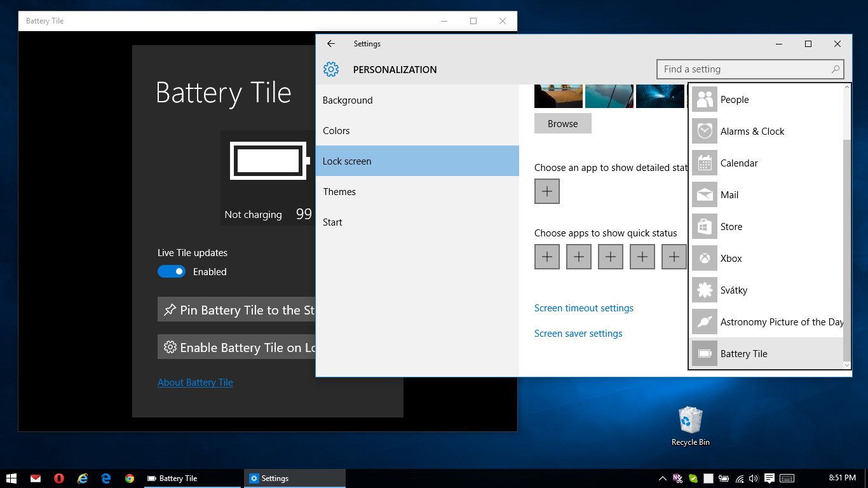Go to the Colors settings page

click(336, 131)
